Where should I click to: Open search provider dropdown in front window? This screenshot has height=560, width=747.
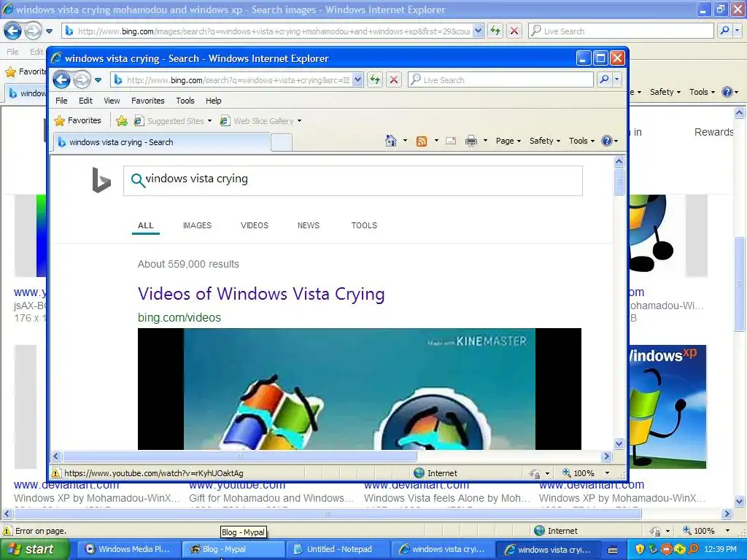tap(617, 80)
